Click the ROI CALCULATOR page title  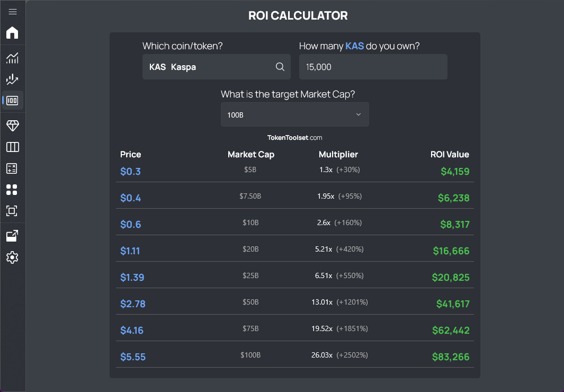[298, 16]
